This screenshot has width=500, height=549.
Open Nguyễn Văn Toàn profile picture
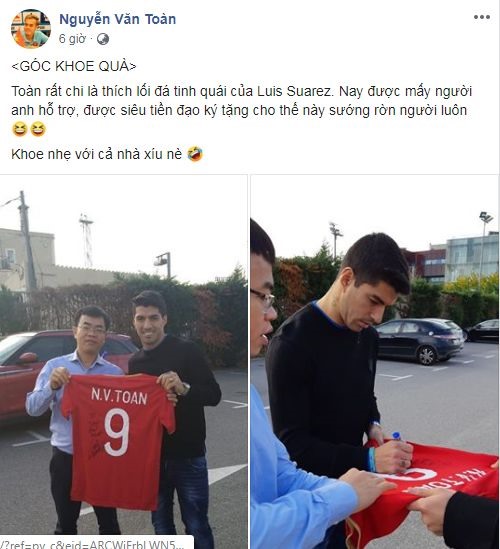click(x=30, y=28)
